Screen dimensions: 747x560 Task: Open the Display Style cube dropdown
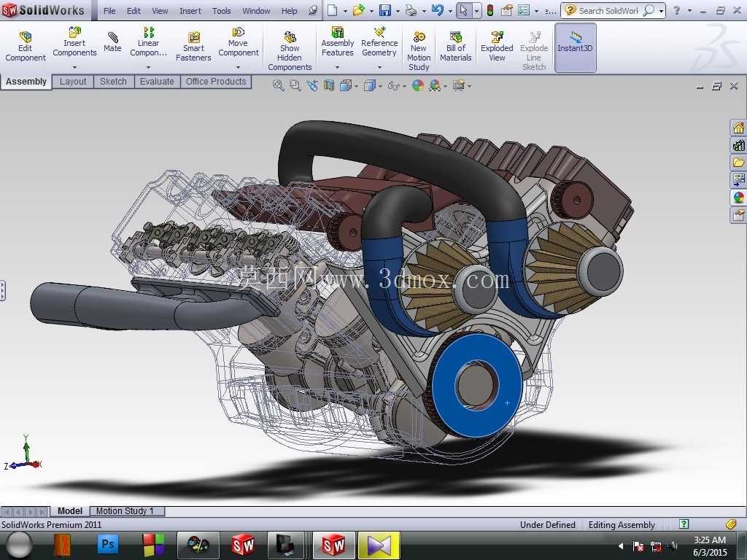(373, 86)
